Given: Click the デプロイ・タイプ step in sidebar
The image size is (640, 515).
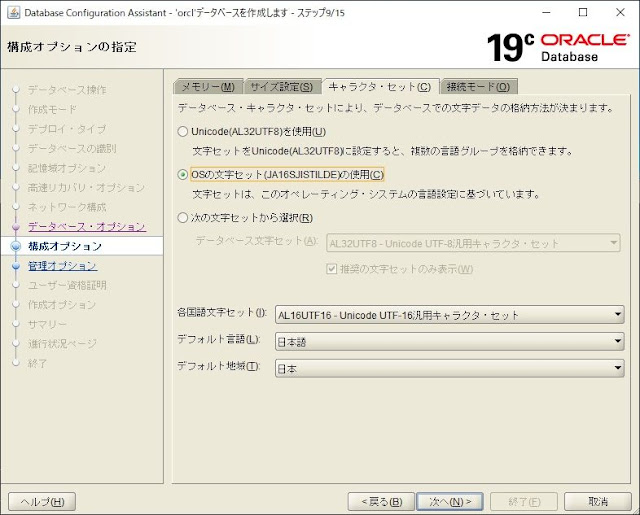Looking at the screenshot, I should (67, 129).
